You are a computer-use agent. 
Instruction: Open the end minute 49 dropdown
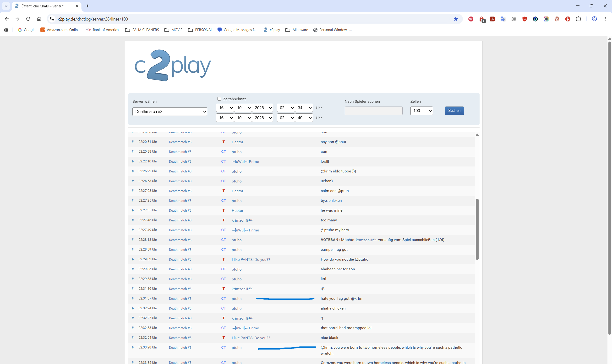pyautogui.click(x=304, y=118)
